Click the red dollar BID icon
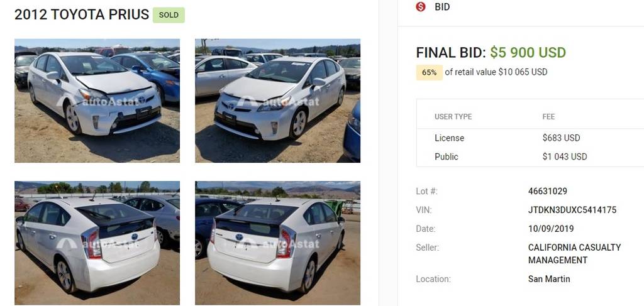 click(421, 6)
